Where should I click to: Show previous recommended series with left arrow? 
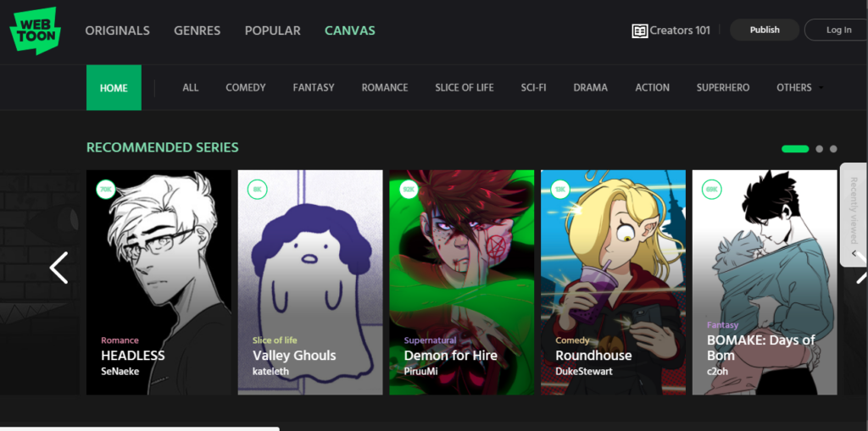(58, 268)
